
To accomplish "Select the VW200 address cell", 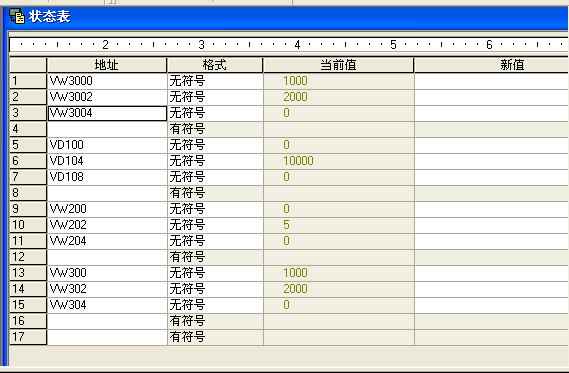I will 107,209.
